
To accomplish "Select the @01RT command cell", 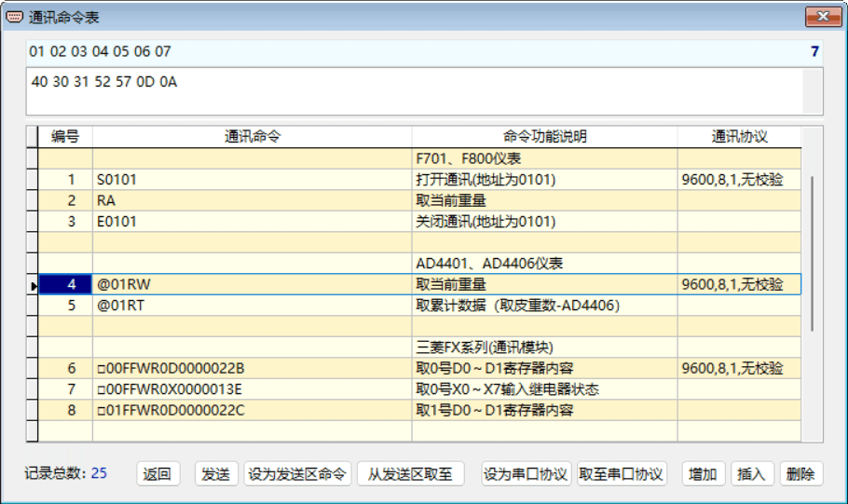I will 252,306.
